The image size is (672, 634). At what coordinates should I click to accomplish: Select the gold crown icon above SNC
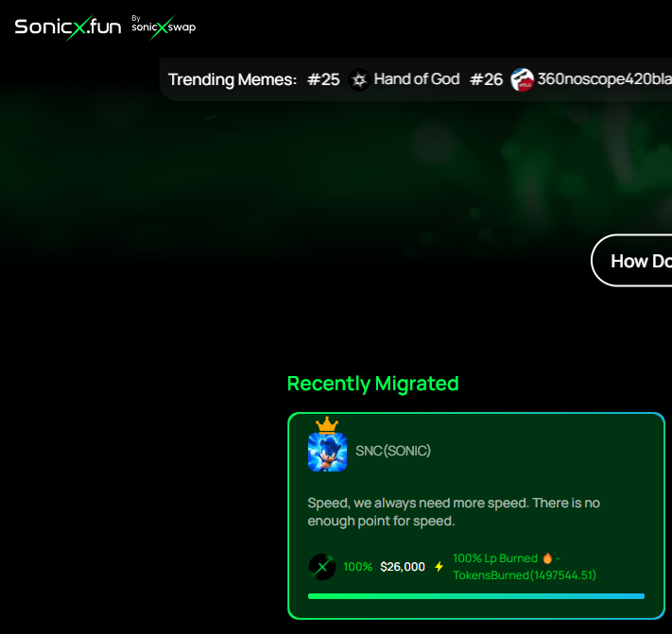(x=327, y=424)
